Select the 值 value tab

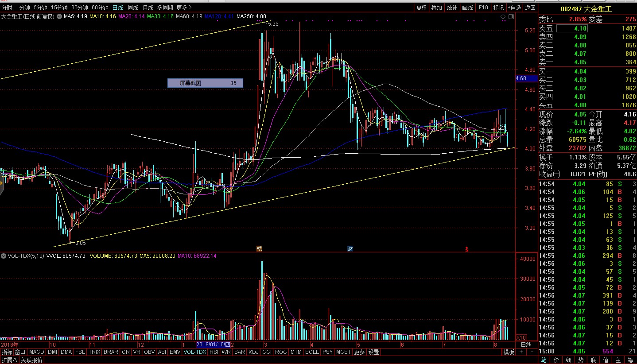pyautogui.click(x=606, y=360)
